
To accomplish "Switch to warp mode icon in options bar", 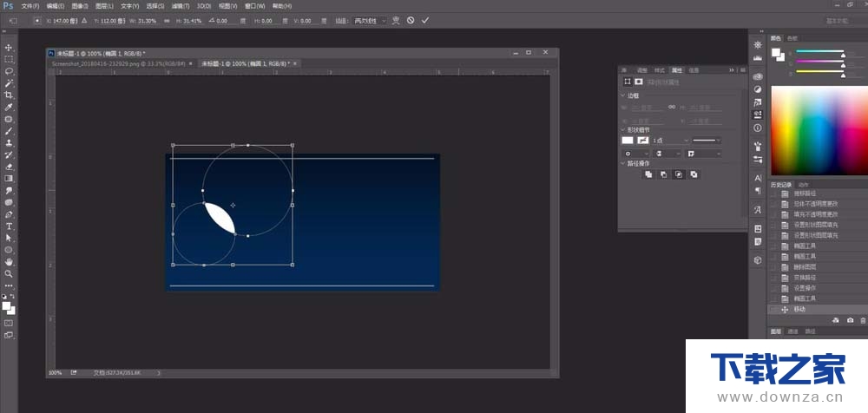I will [396, 21].
